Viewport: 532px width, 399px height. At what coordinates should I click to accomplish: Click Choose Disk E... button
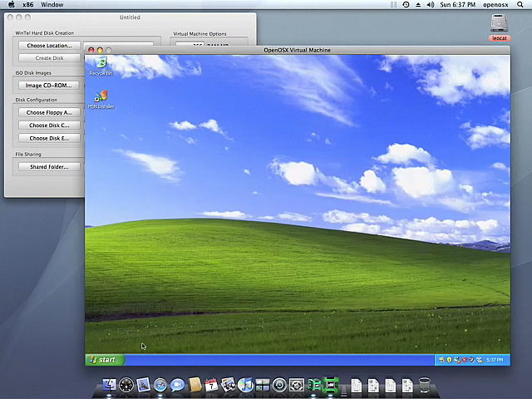pos(50,138)
